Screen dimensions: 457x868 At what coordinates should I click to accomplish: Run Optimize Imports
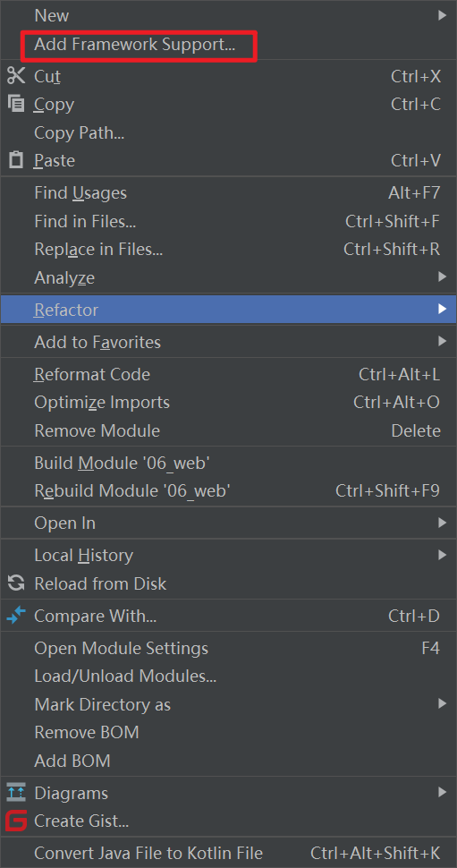(229, 403)
